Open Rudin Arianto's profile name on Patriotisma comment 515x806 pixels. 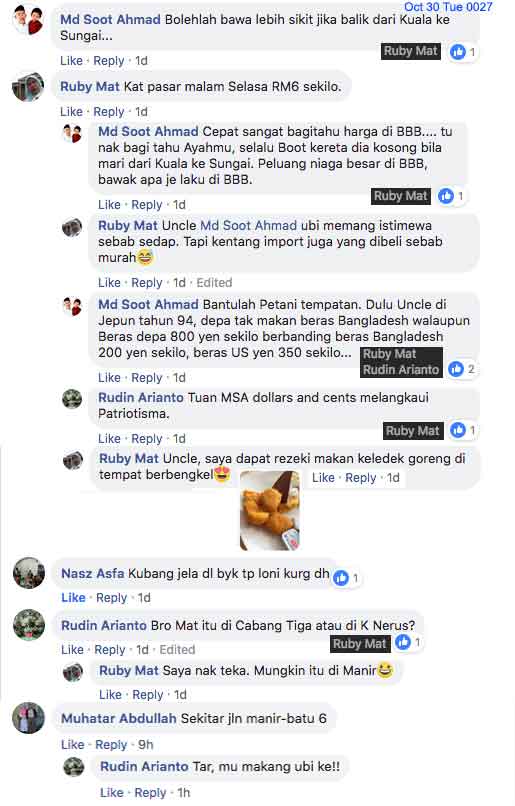(x=141, y=397)
